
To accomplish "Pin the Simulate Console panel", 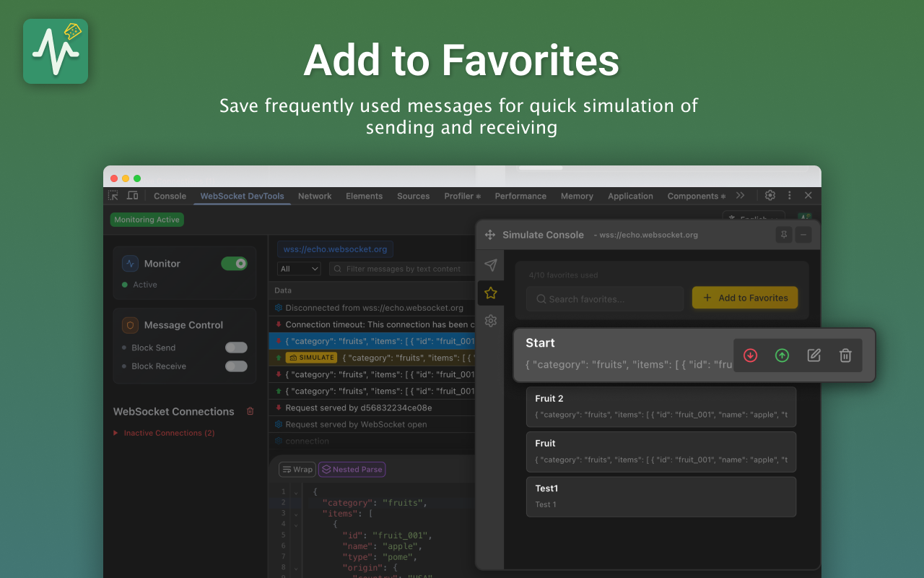I will [783, 234].
